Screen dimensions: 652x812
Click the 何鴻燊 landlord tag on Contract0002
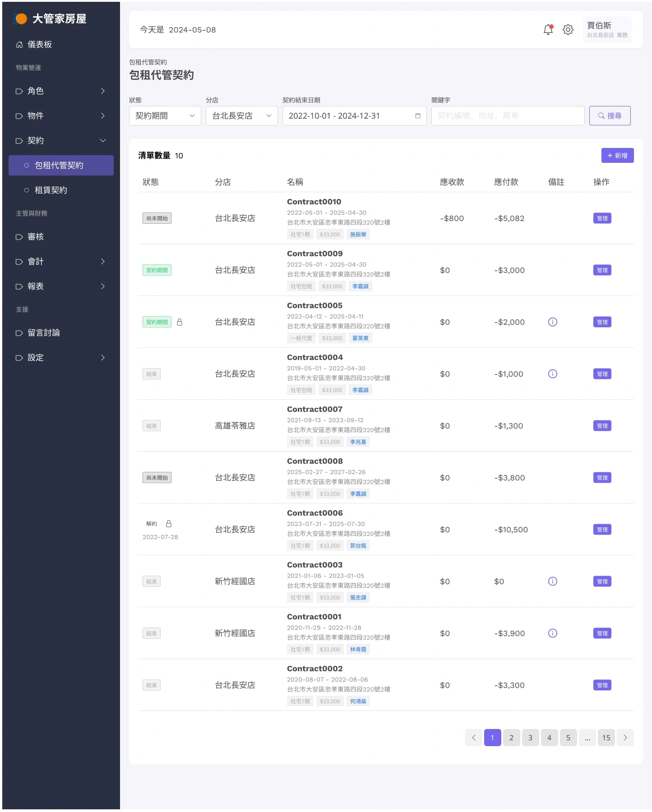coord(358,701)
